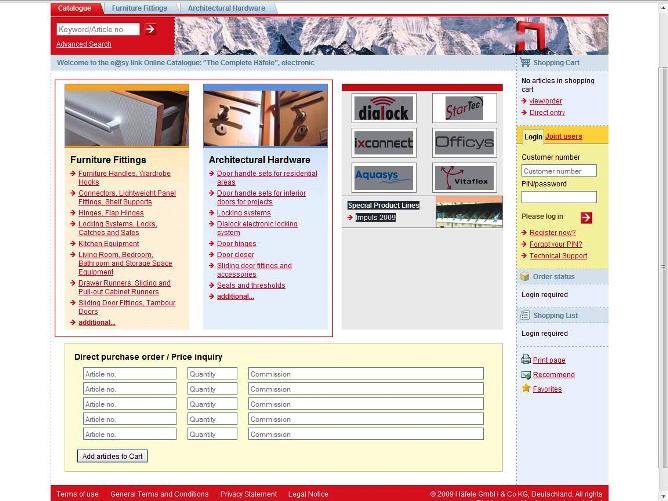Open the Officys brand logo
The height and width of the screenshot is (501, 668).
point(464,143)
